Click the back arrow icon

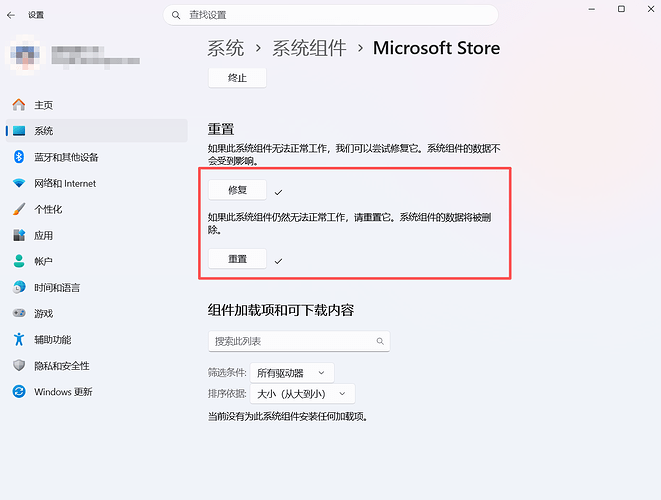11,15
